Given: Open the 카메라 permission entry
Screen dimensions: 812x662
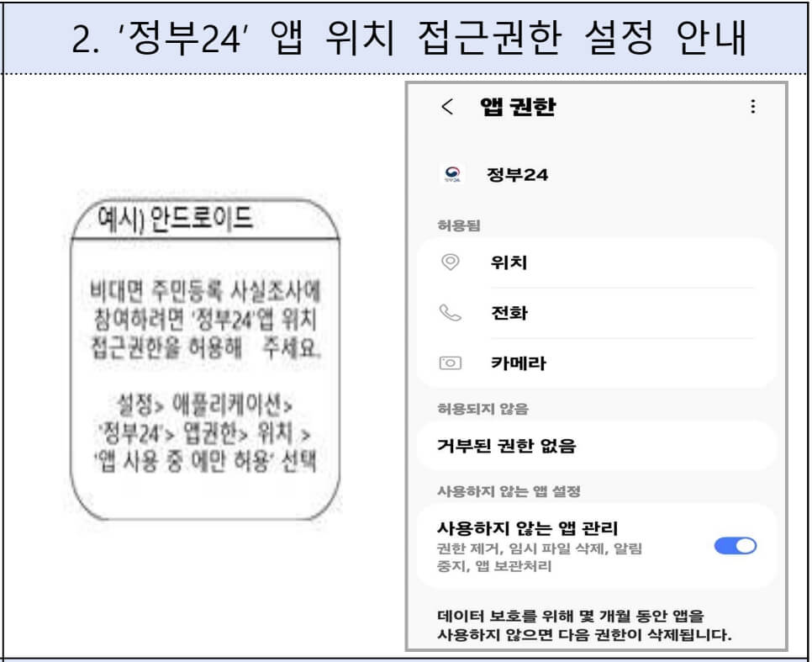Looking at the screenshot, I should [x=597, y=363].
